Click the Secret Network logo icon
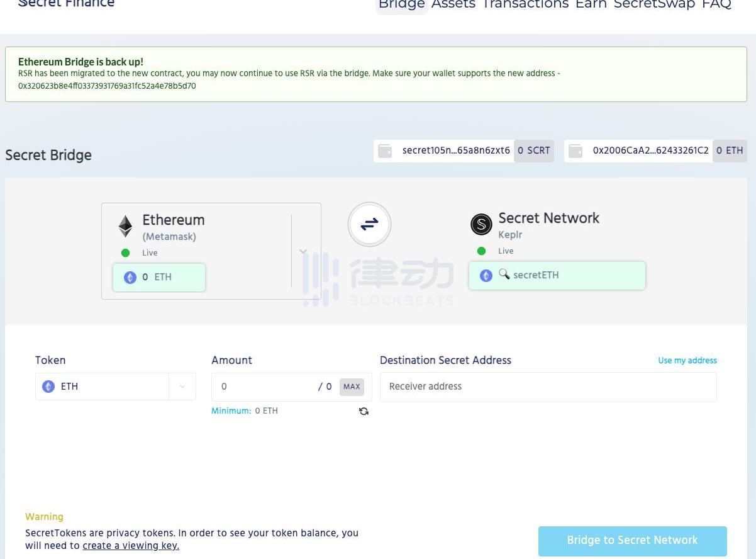The image size is (756, 559). click(481, 224)
